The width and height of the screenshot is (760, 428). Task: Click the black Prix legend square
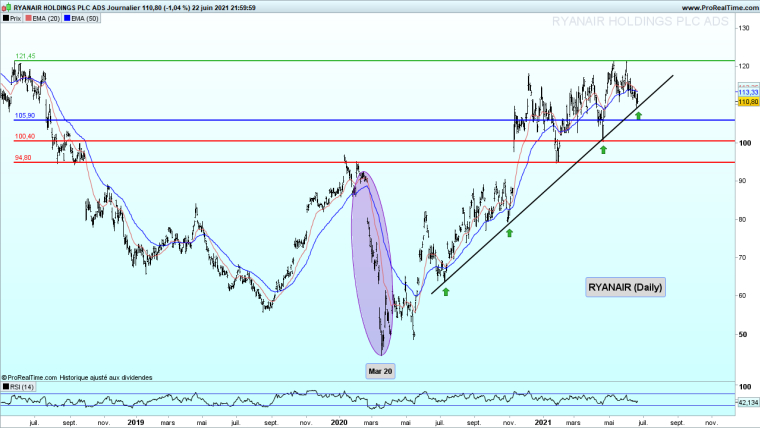point(5,19)
